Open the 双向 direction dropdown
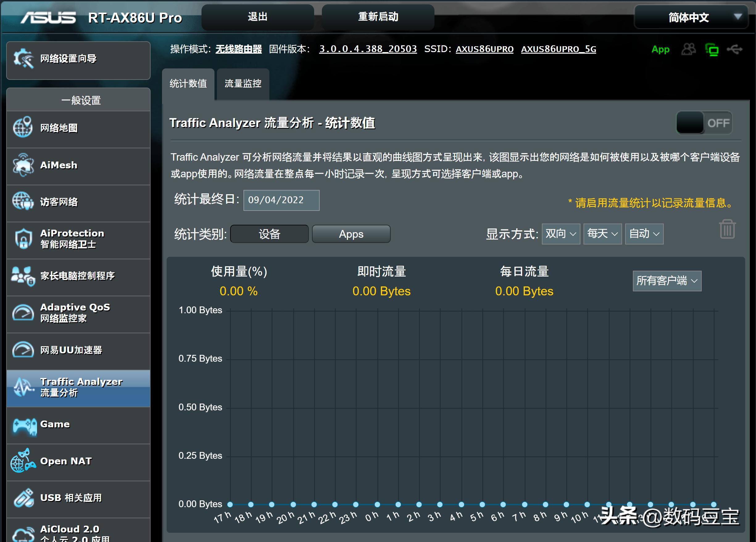 [561, 234]
